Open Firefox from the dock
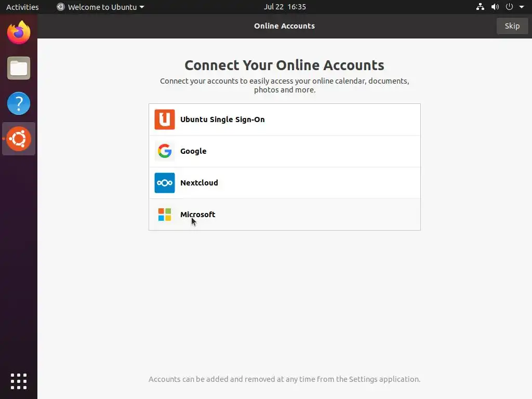The width and height of the screenshot is (532, 399). coord(19,33)
